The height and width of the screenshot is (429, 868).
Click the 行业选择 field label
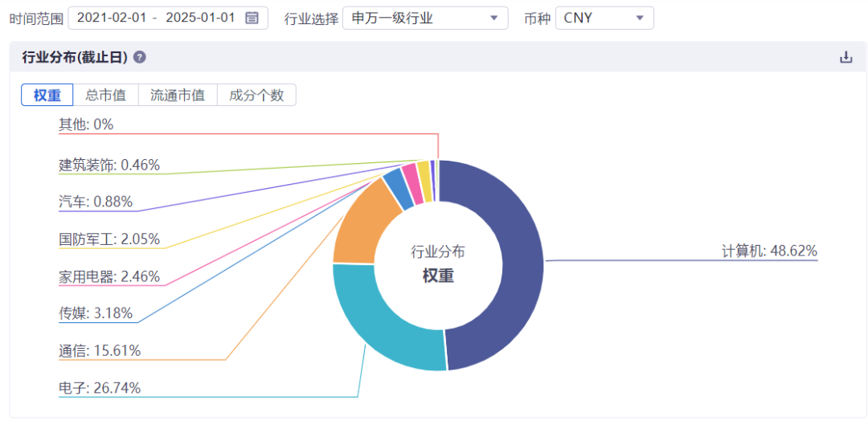pyautogui.click(x=311, y=18)
